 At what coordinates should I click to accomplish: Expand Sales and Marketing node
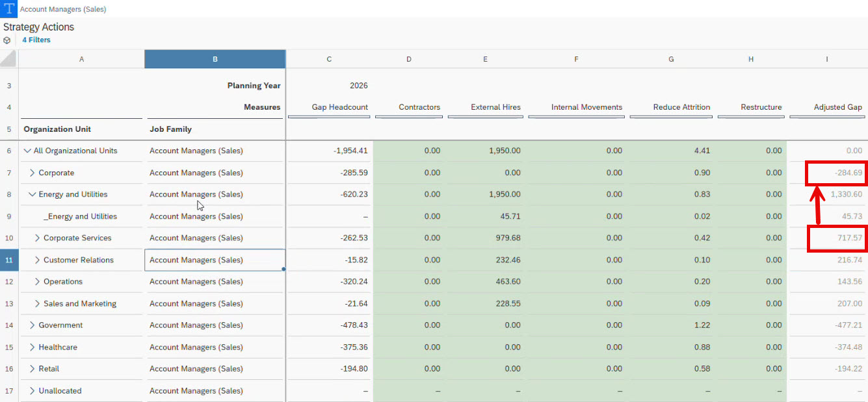tap(37, 303)
